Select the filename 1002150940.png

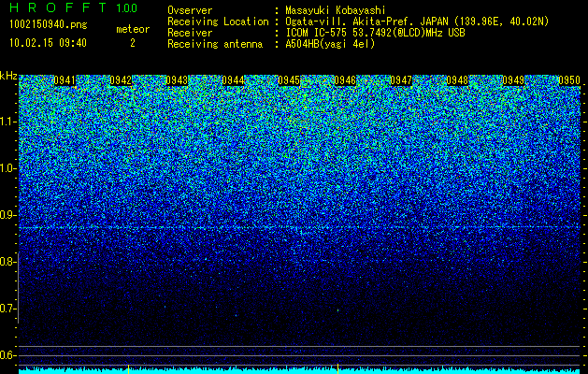coord(49,24)
